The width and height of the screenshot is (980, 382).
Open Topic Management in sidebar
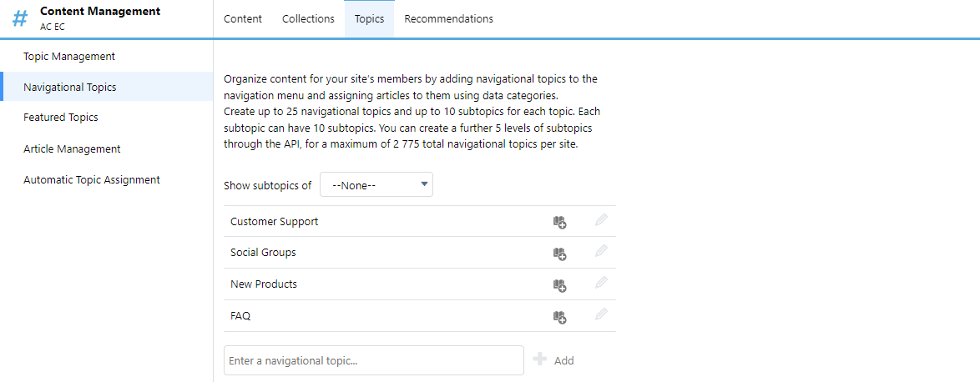click(x=69, y=56)
